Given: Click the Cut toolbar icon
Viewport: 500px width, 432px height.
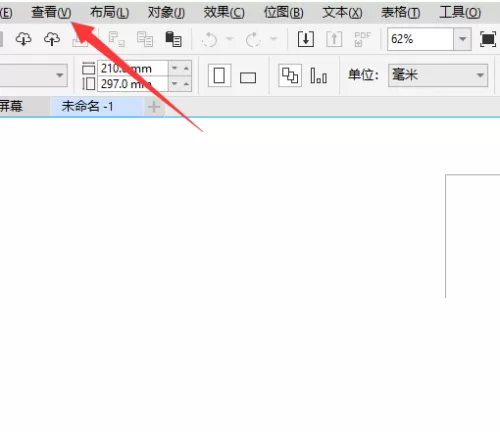Looking at the screenshot, I should (117, 39).
